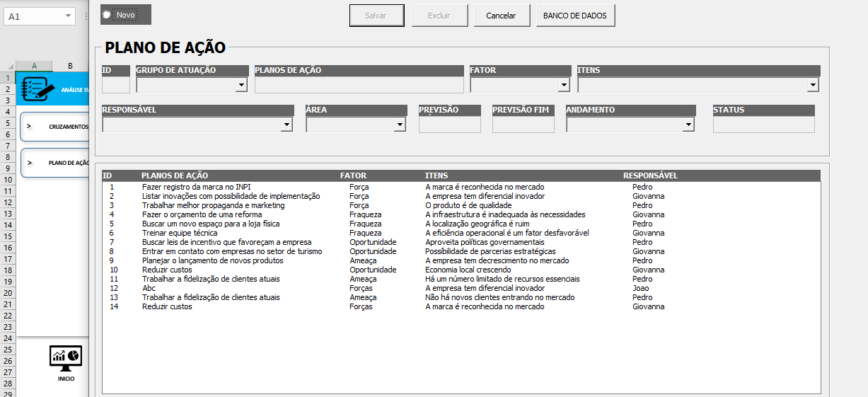Select row 'Fazer o orçamento de uma reforma'
Image resolution: width=868 pixels, height=397 pixels.
pyautogui.click(x=461, y=214)
